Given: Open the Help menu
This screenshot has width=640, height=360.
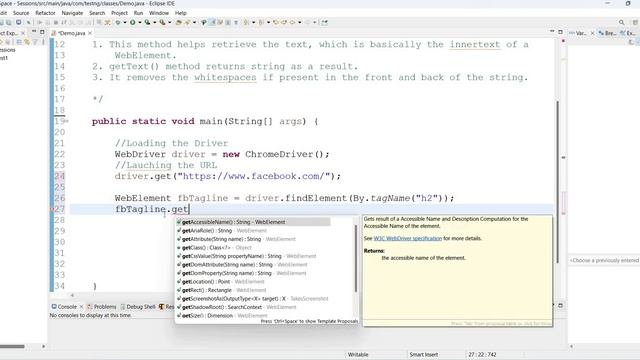Looking at the screenshot, I should (x=181, y=13).
